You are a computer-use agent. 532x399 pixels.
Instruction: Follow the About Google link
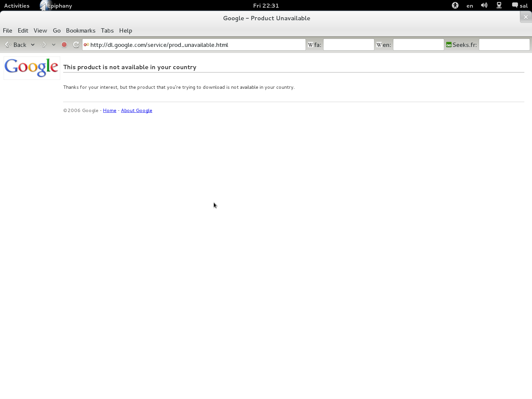tap(136, 110)
